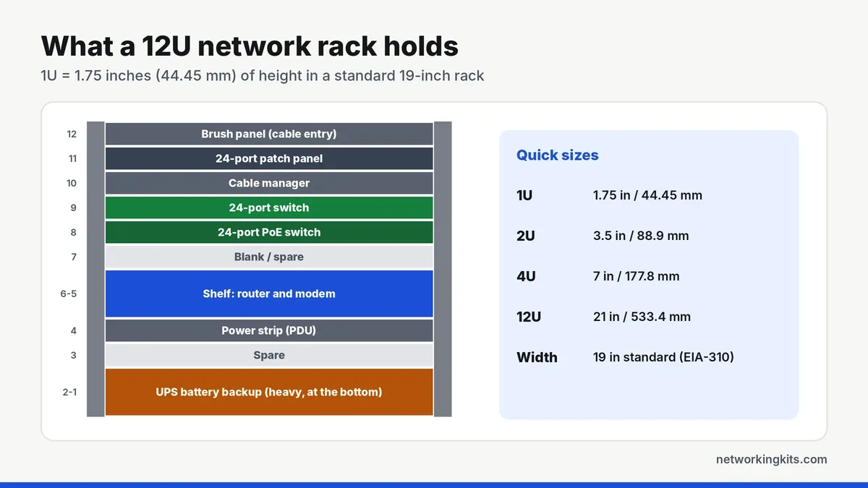The height and width of the screenshot is (488, 868).
Task: Click the '24-port PoE switch' row
Action: (x=269, y=232)
